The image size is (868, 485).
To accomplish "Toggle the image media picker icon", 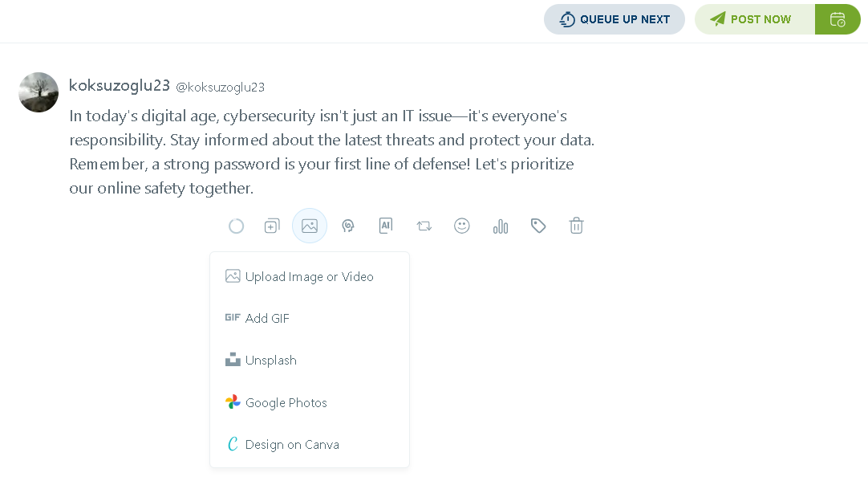I will coord(310,226).
